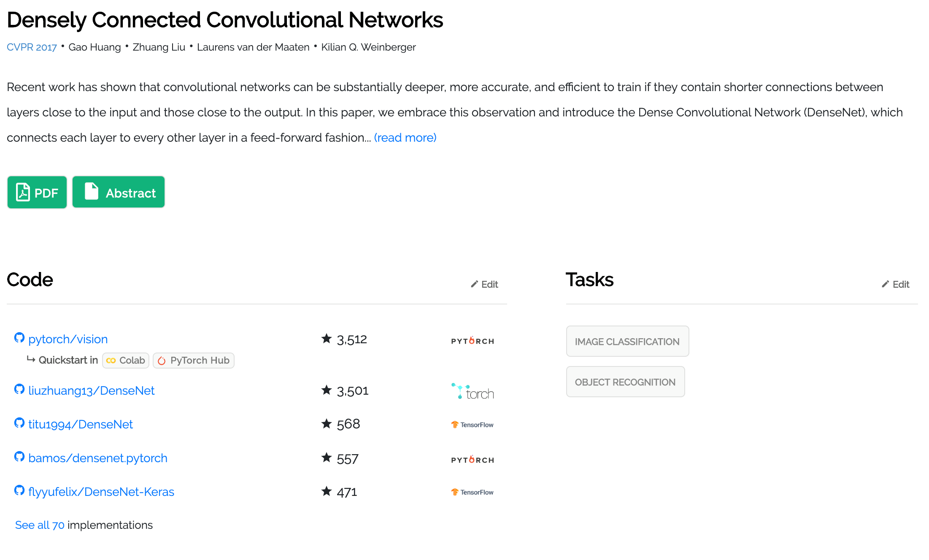Select the Object Recognition task tag
Screen dimensions: 929x560
point(625,382)
